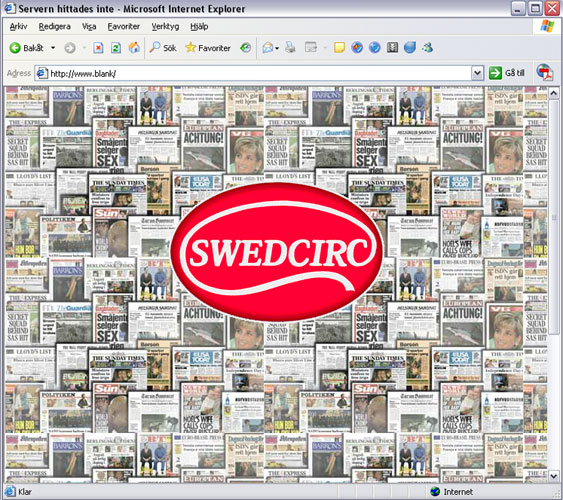
Task: Open the Hjälp menu
Action: pyautogui.click(x=199, y=27)
